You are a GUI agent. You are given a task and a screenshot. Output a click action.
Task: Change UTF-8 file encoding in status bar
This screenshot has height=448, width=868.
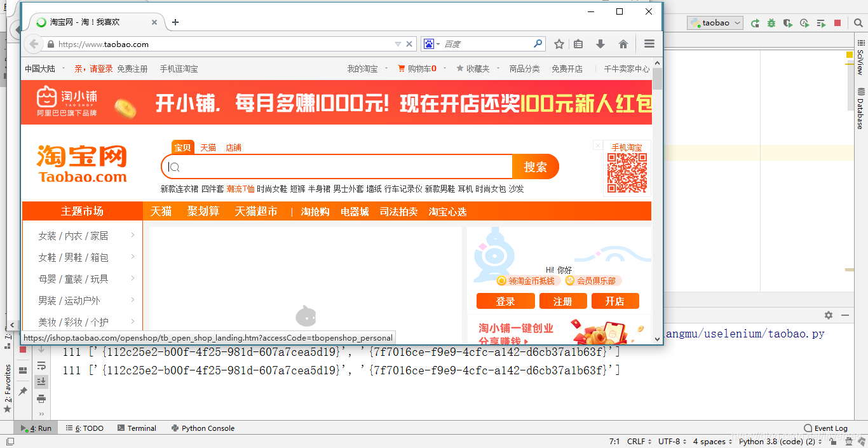point(672,442)
